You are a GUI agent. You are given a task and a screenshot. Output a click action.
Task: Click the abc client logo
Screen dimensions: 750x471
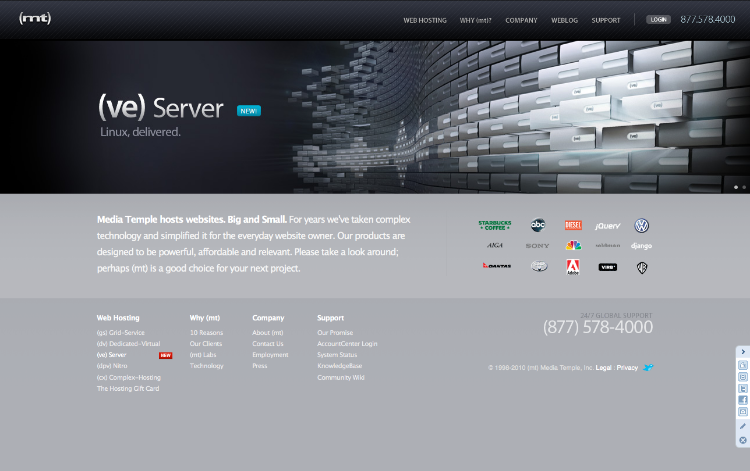point(538,225)
